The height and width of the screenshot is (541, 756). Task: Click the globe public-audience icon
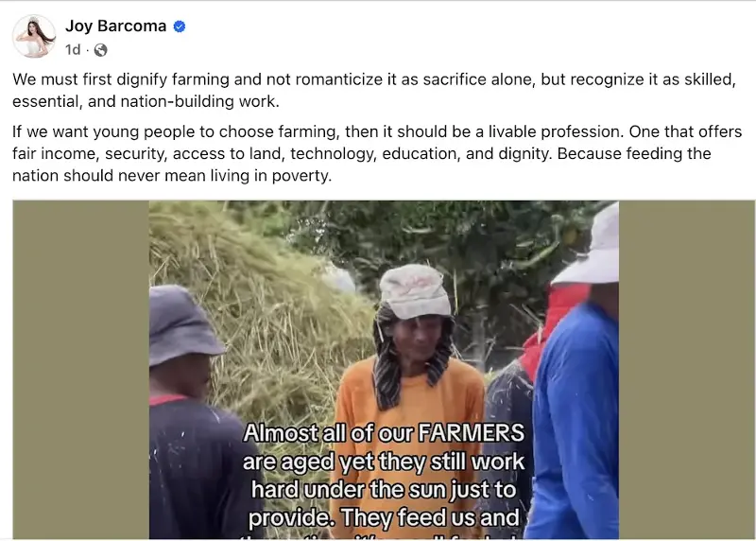[x=100, y=50]
